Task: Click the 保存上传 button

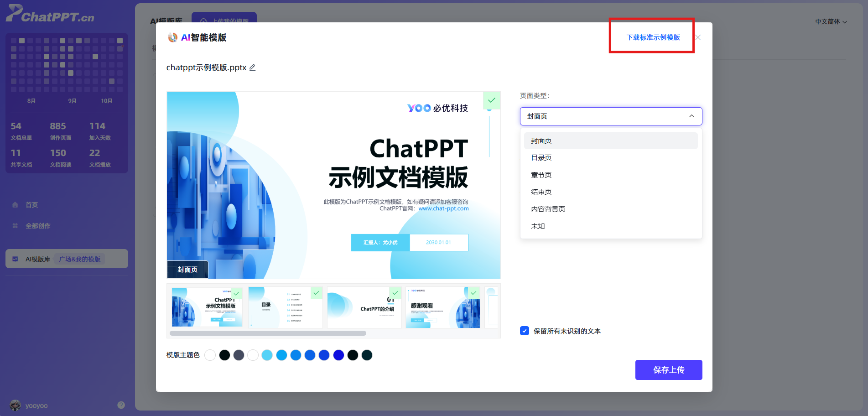Action: tap(668, 370)
